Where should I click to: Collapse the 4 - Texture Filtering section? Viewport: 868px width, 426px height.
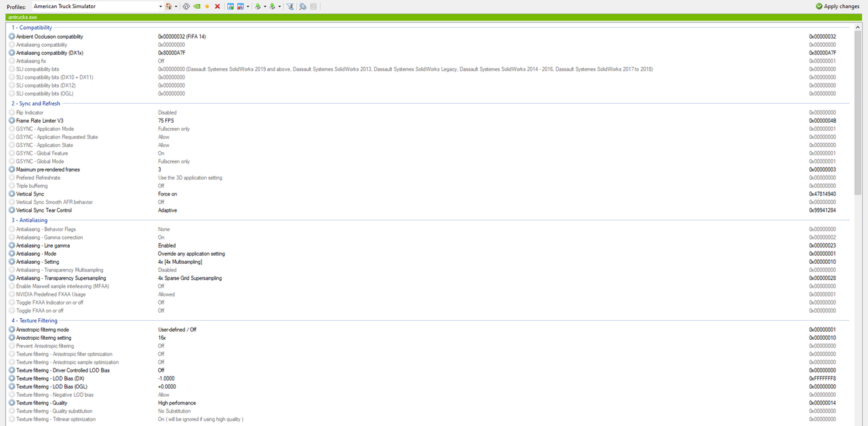pyautogui.click(x=34, y=321)
